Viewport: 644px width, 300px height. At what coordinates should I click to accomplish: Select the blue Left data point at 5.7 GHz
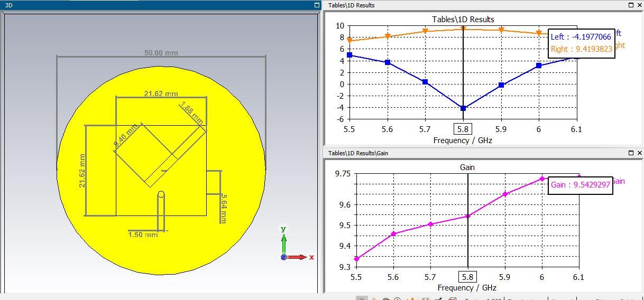tap(425, 82)
